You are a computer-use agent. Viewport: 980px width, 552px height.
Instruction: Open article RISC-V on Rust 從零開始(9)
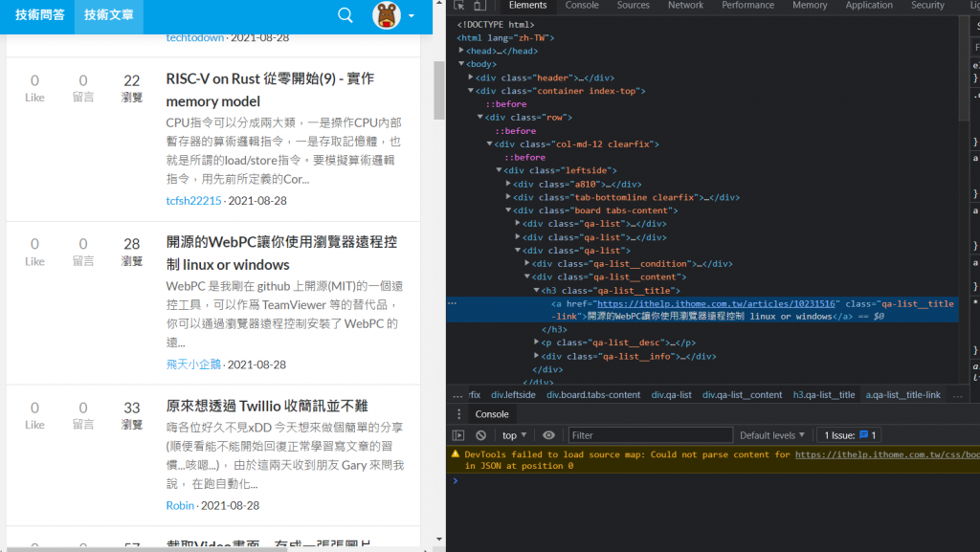270,90
